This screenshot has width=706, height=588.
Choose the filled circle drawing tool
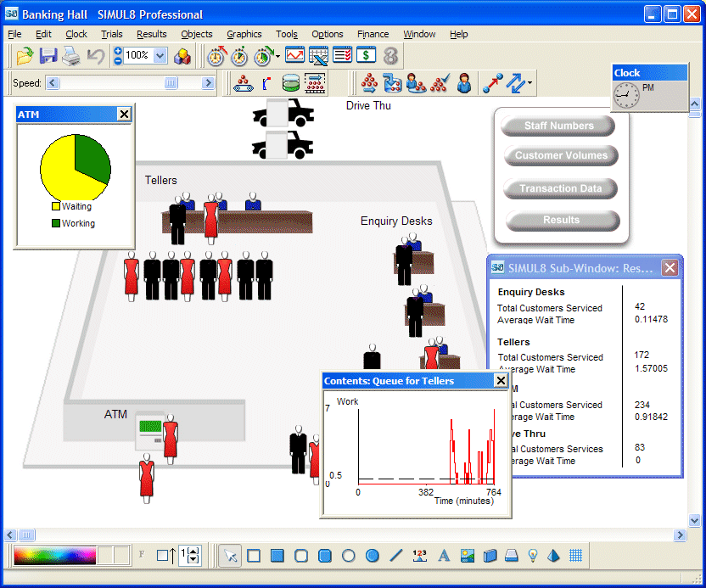pos(372,556)
